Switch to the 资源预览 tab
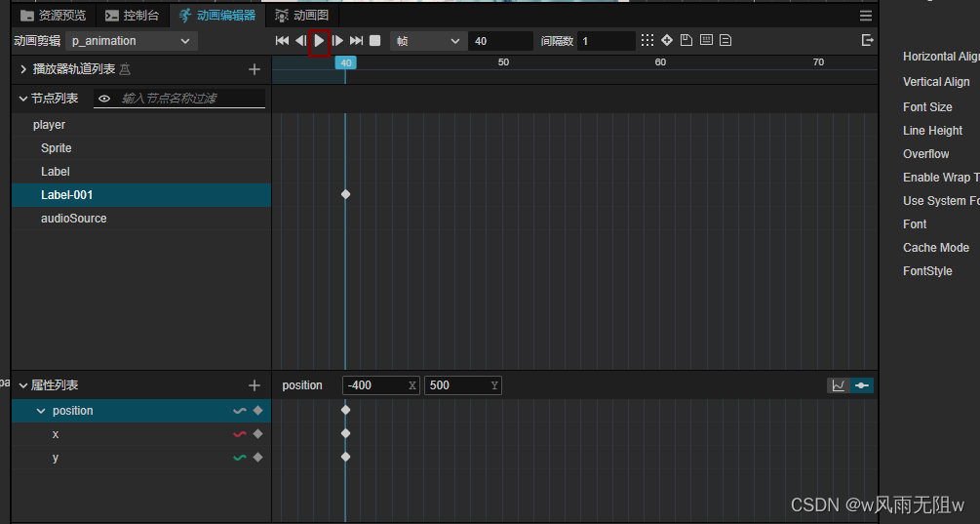This screenshot has height=524, width=980. pos(54,15)
